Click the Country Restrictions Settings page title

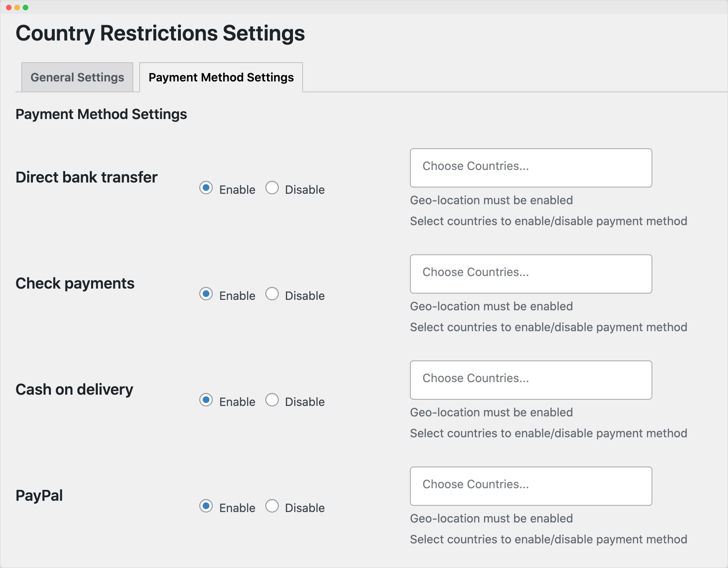160,33
